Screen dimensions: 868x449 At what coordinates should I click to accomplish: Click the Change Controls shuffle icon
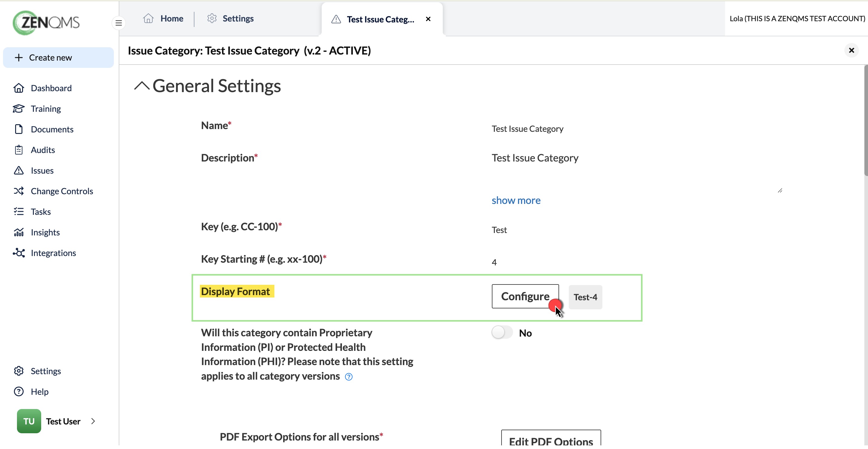[19, 191]
